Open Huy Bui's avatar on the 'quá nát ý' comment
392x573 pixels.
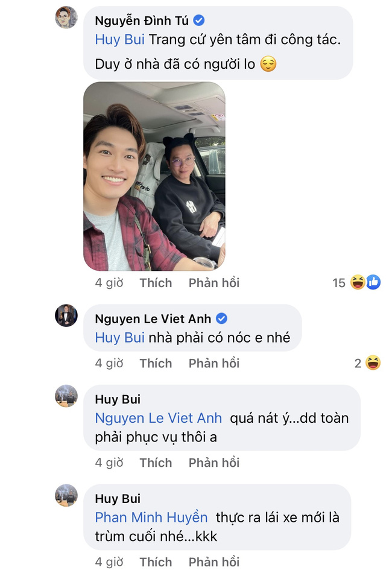[66, 396]
